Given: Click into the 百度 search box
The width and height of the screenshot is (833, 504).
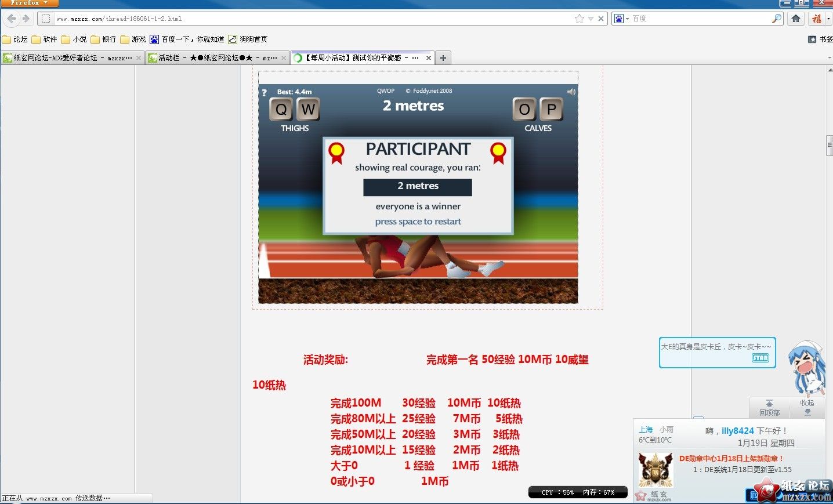Looking at the screenshot, I should [x=701, y=19].
